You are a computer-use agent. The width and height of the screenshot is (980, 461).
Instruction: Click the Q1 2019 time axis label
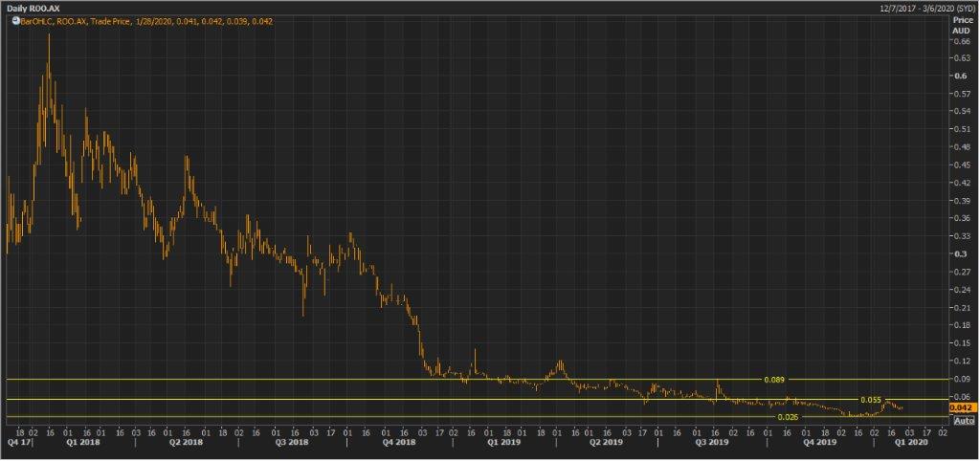click(504, 443)
